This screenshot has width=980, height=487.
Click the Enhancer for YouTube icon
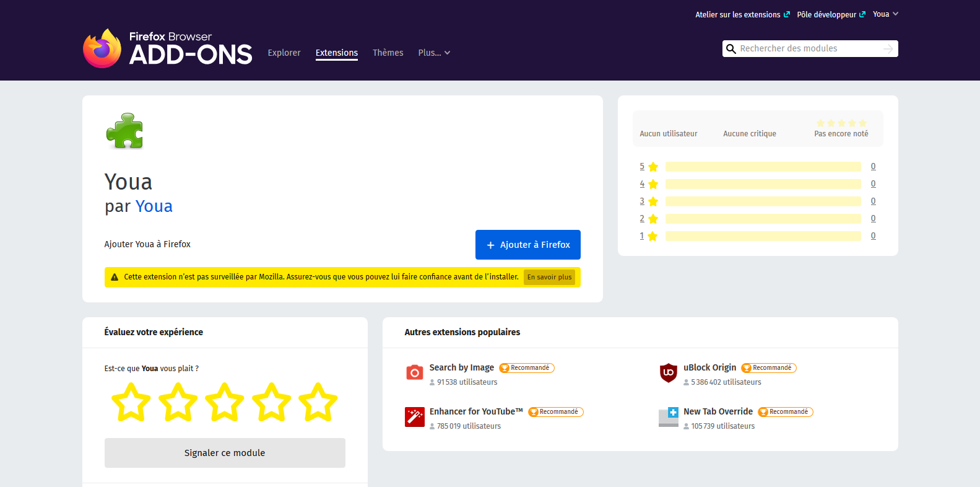tap(414, 417)
